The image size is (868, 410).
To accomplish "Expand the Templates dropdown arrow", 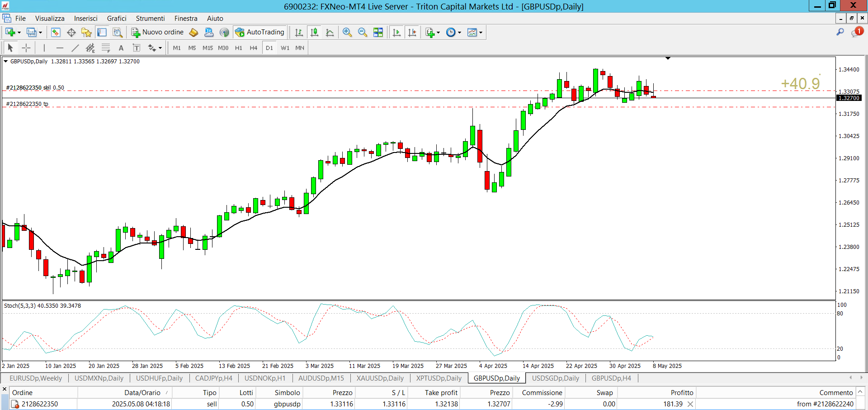I will point(481,33).
